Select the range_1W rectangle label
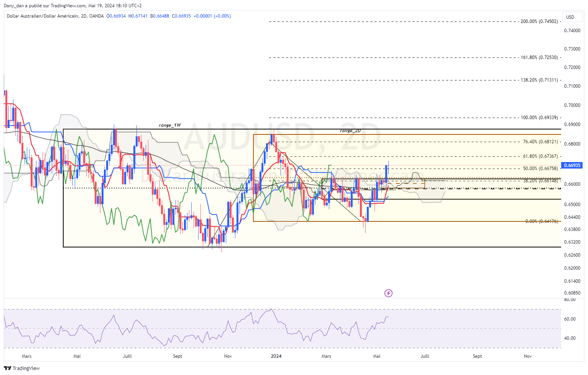This screenshot has width=588, height=375. (x=170, y=125)
